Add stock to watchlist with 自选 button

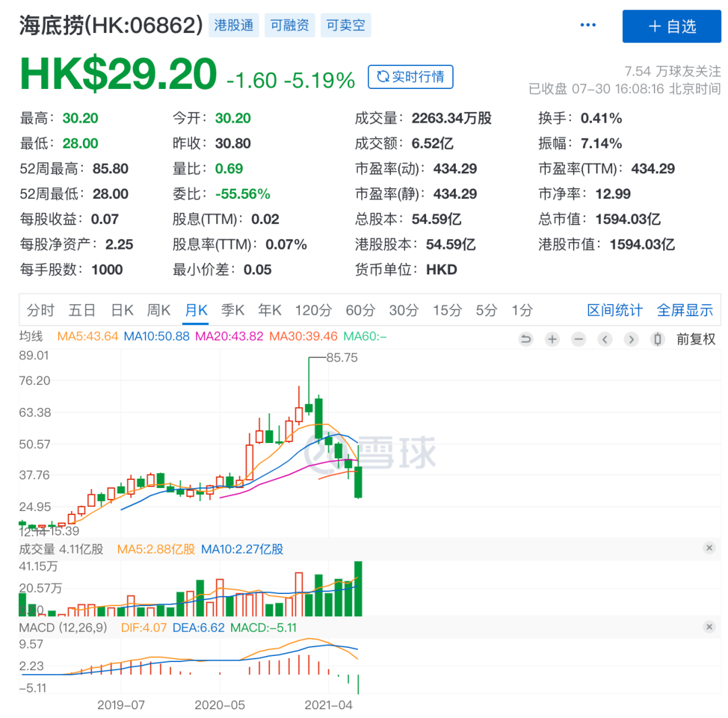[x=671, y=26]
